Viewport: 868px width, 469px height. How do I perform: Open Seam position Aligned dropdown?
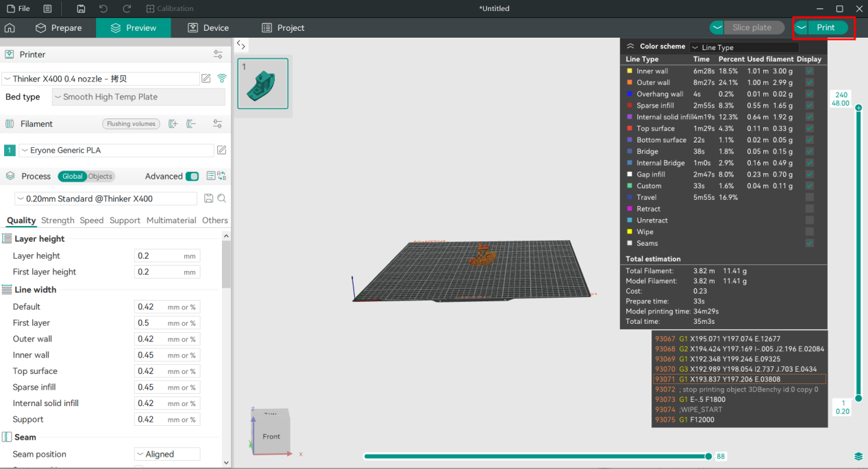click(x=167, y=454)
